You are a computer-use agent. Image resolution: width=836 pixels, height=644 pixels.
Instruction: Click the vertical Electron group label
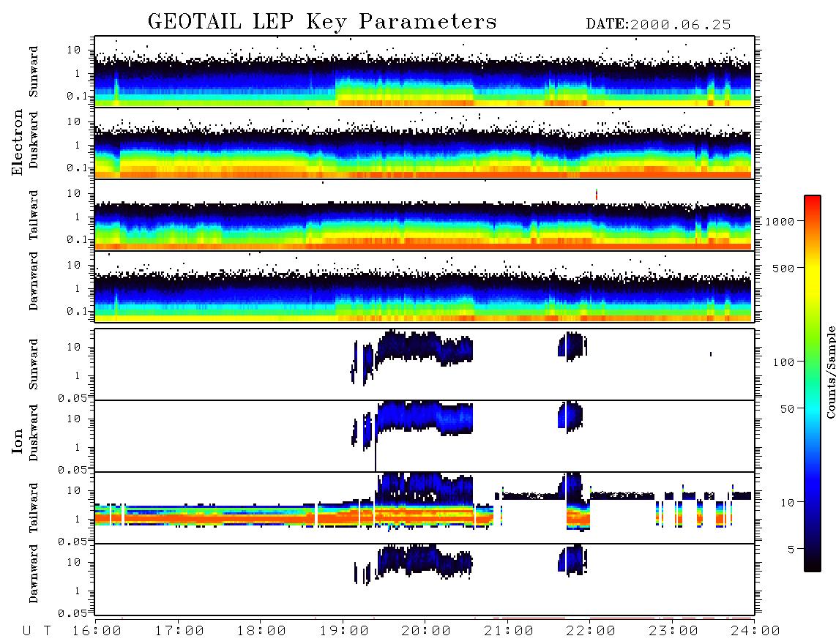point(17,142)
